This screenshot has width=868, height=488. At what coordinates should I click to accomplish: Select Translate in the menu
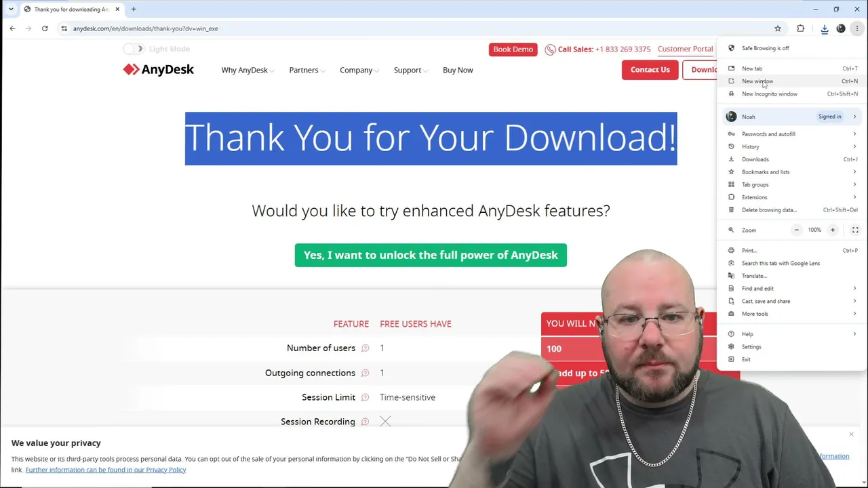click(791, 276)
